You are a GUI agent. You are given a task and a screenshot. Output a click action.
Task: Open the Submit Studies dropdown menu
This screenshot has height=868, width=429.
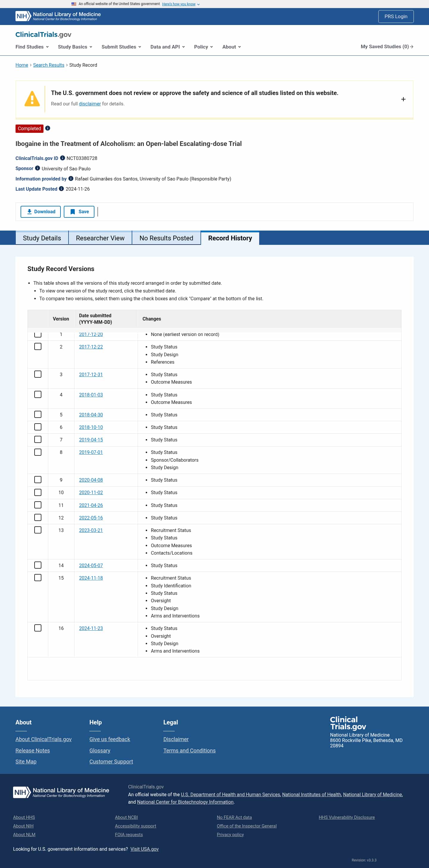(121, 47)
